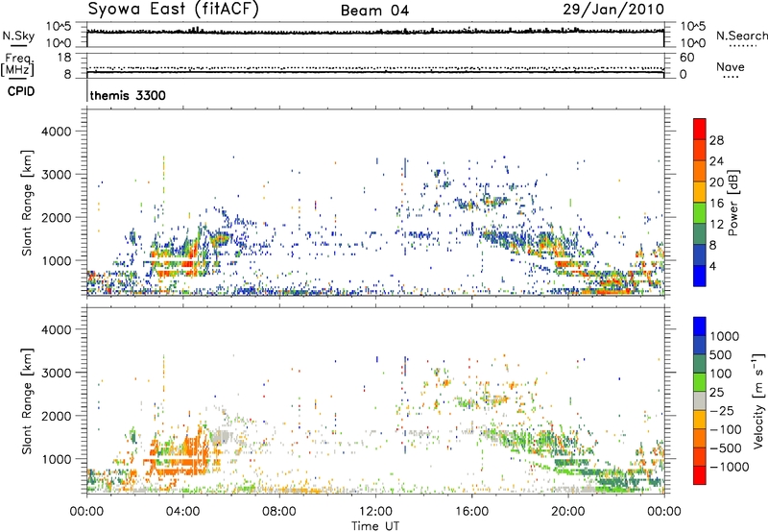Click the "Nave" legend label
The width and height of the screenshot is (768, 532).
click(731, 66)
